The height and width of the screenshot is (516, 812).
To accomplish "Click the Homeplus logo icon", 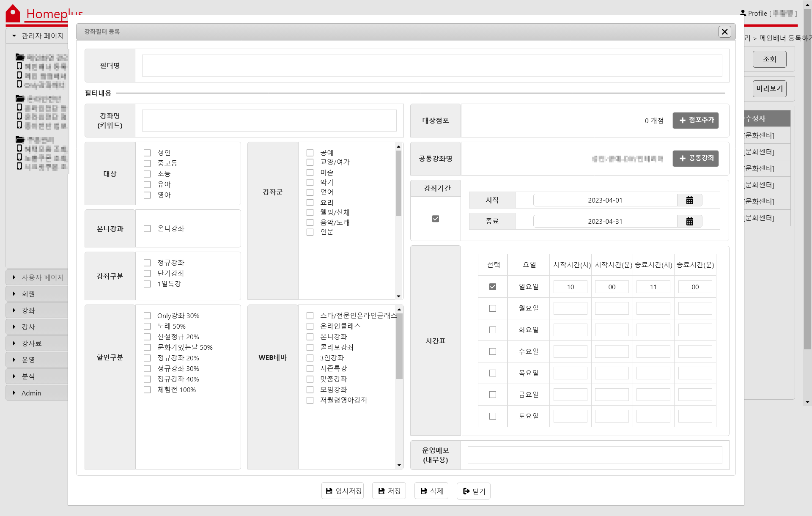I will tap(13, 14).
